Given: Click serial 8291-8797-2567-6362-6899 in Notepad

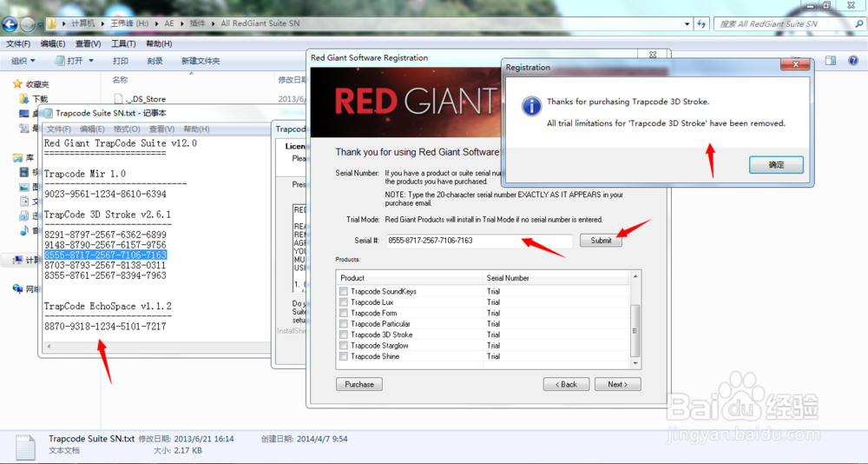Looking at the screenshot, I should coord(105,235).
